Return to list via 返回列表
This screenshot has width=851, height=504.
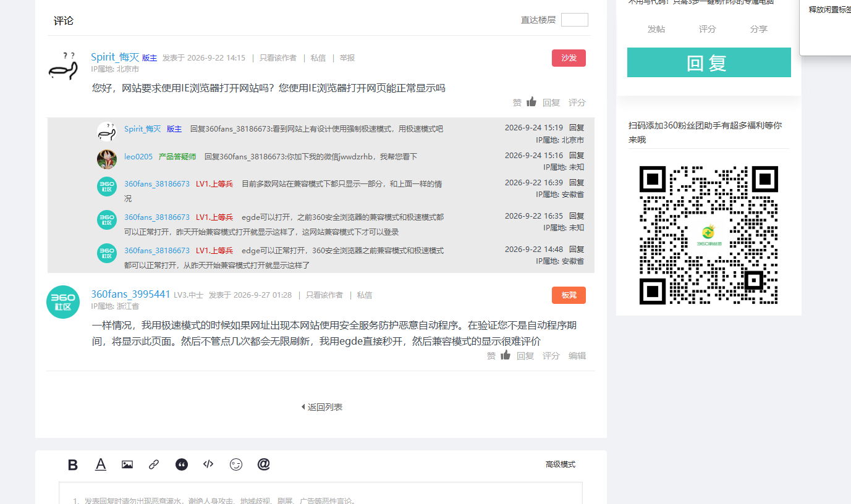(325, 407)
